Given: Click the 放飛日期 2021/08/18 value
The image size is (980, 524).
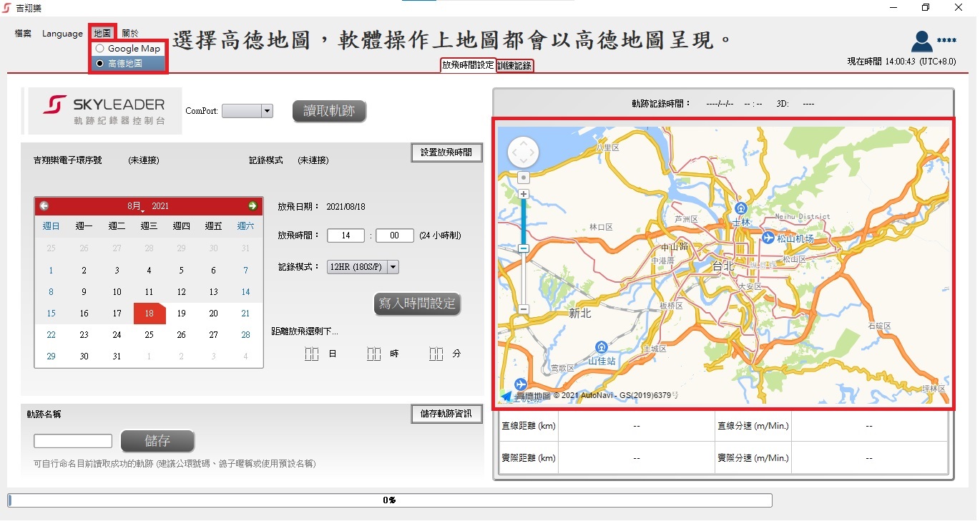Looking at the screenshot, I should tap(346, 207).
